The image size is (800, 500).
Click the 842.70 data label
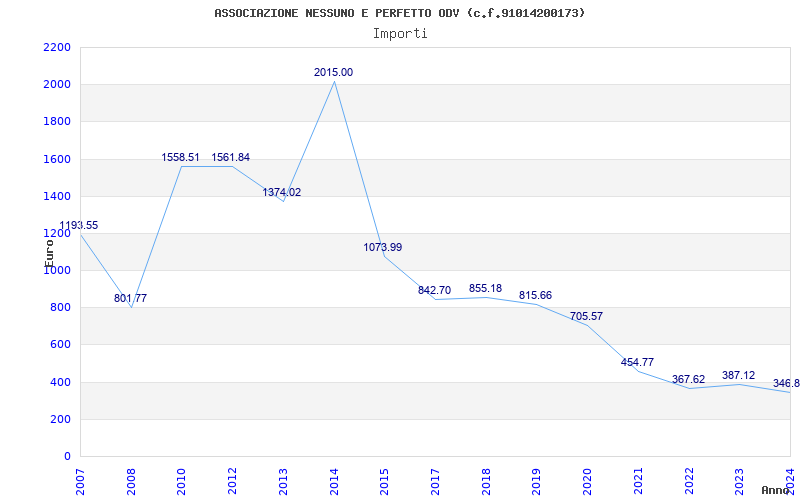434,290
